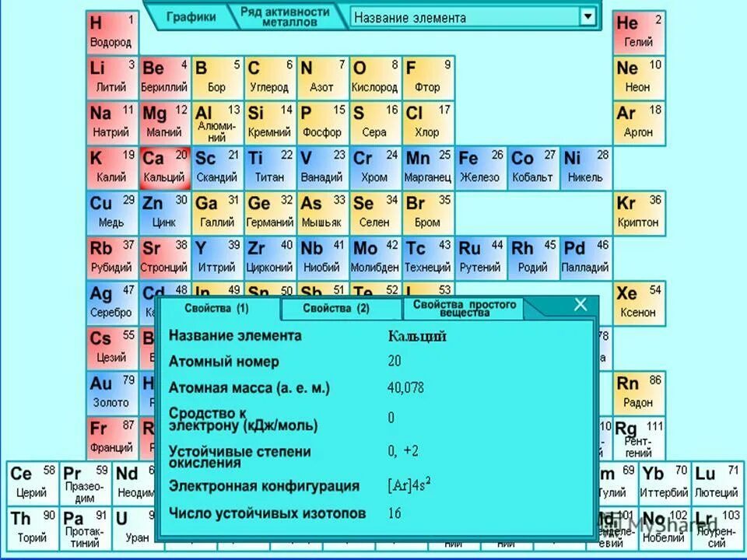Select the C Углерод element cell

point(270,78)
